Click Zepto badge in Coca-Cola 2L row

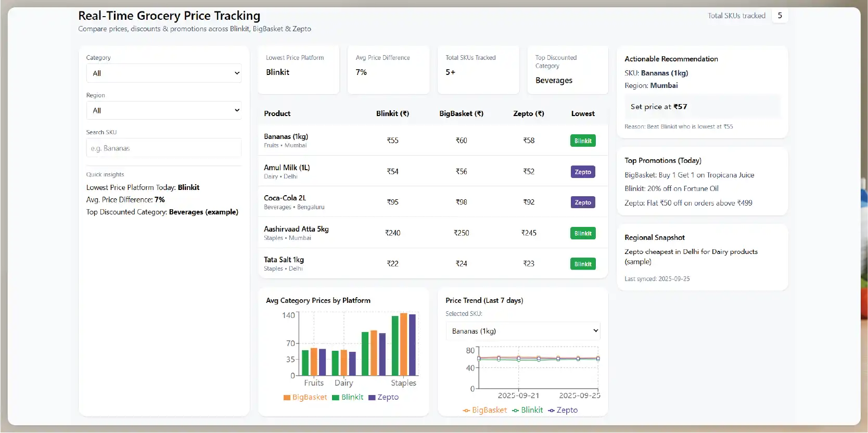click(583, 202)
